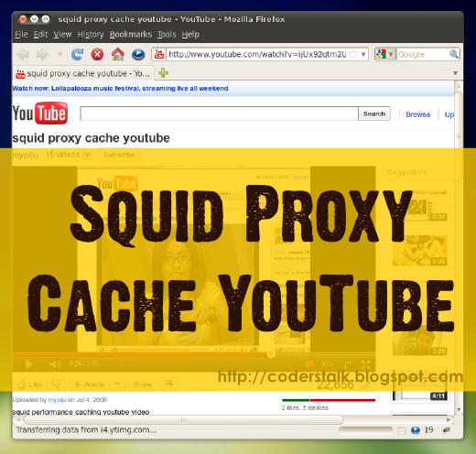Image resolution: width=476 pixels, height=454 pixels.
Task: Click the status bar plug icon
Action: [x=447, y=430]
